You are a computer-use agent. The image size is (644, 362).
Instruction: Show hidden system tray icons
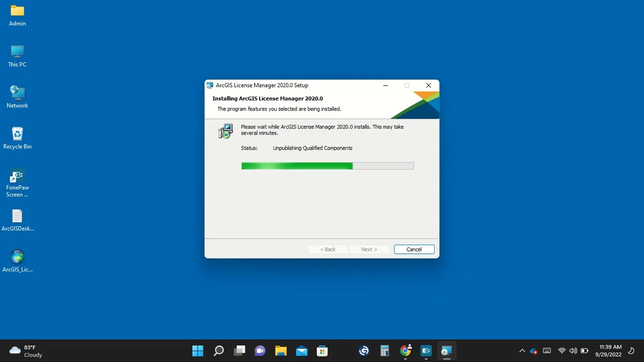[522, 351]
